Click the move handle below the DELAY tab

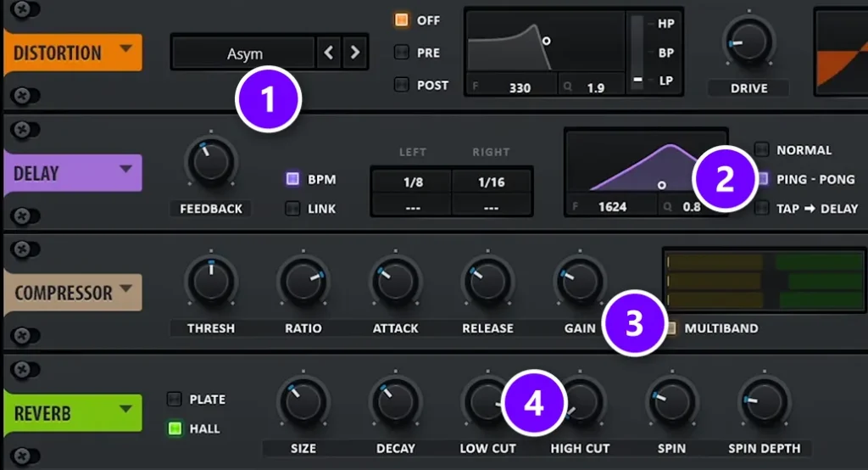click(x=25, y=215)
